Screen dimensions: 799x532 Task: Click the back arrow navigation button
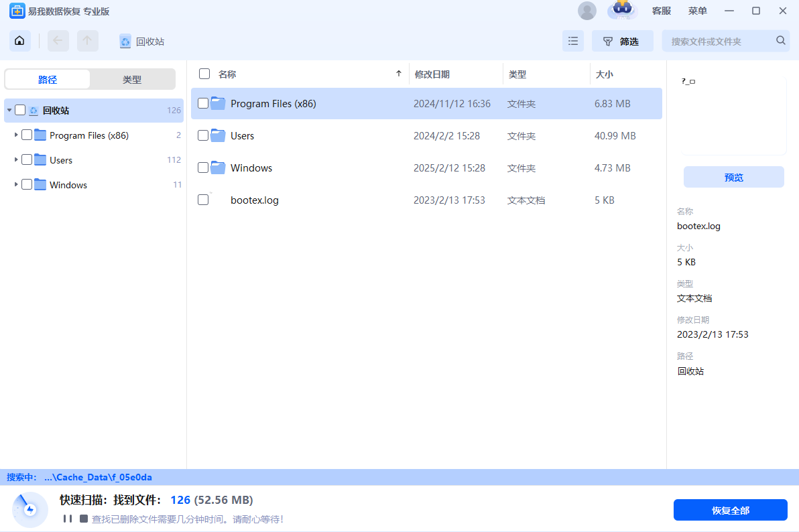[x=58, y=41]
